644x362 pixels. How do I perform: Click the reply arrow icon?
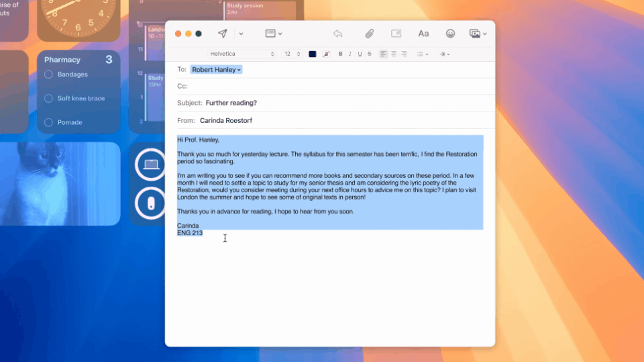click(x=338, y=34)
